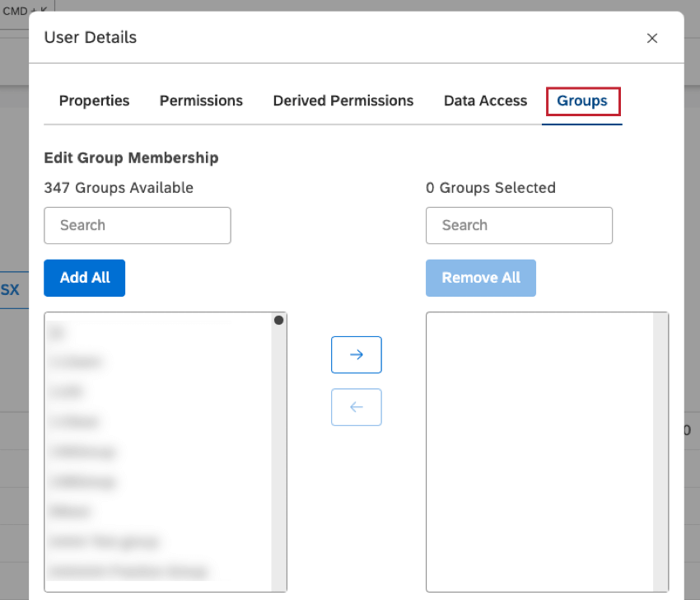This screenshot has height=600, width=700.
Task: Click the available groups scrollbar thumb
Action: tap(278, 320)
